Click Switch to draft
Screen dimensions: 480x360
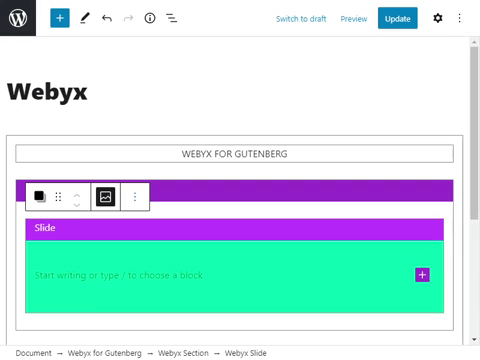(x=301, y=19)
